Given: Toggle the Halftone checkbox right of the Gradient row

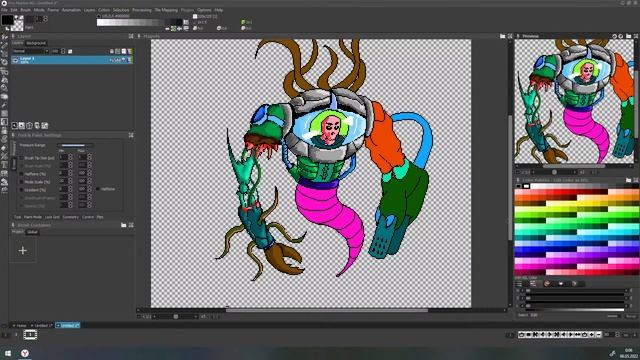Looking at the screenshot, I should pyautogui.click(x=98, y=189).
